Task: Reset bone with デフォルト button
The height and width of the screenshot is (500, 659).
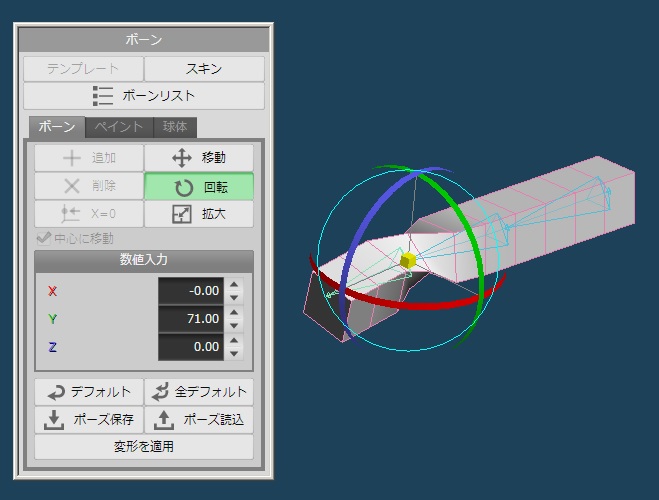Action: [x=89, y=392]
